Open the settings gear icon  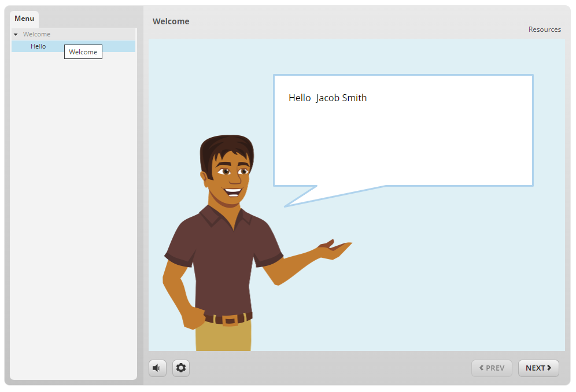pos(181,368)
